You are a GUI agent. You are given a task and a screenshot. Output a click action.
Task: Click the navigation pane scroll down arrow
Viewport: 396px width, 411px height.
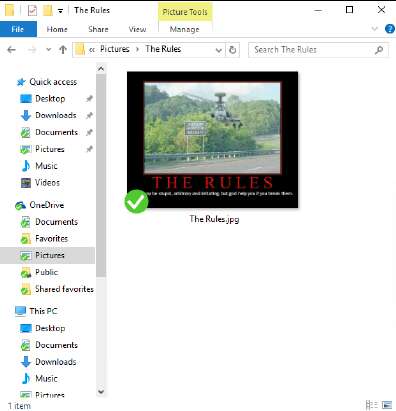tap(101, 392)
